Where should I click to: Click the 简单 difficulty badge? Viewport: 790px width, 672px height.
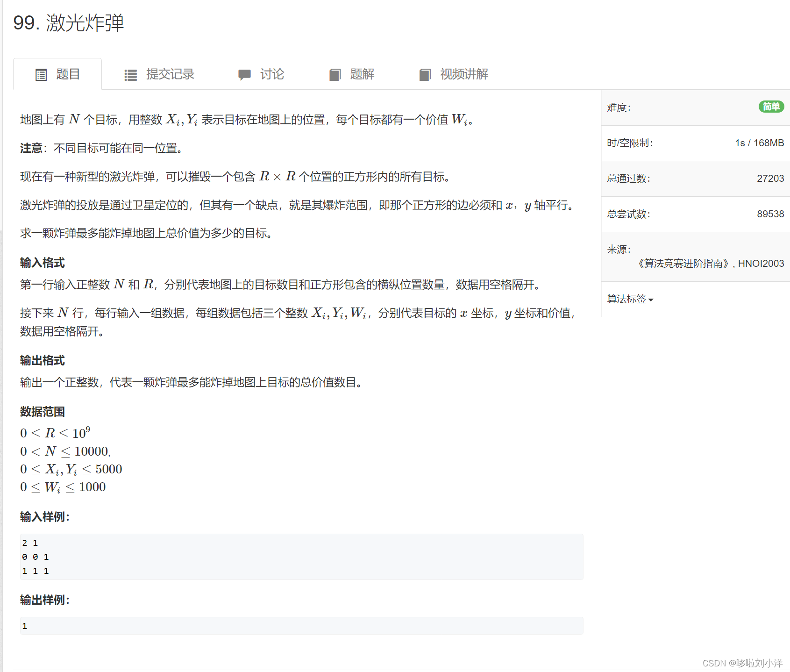[x=771, y=107]
